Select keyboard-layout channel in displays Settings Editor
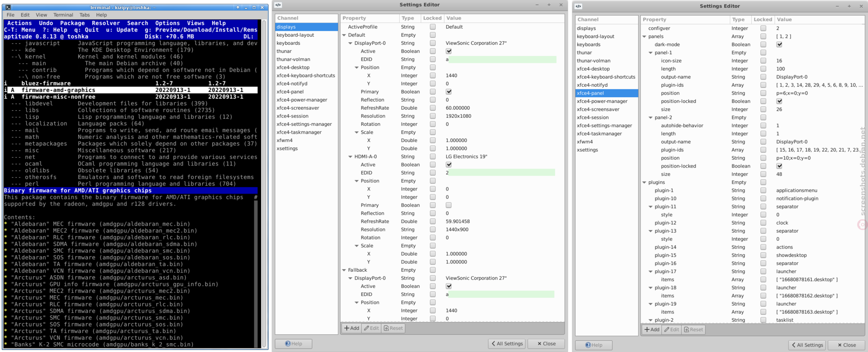The image size is (868, 352). click(x=306, y=35)
